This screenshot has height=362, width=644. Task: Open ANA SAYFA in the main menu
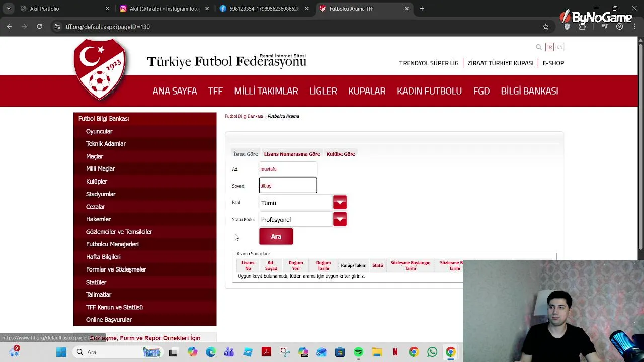pos(175,91)
